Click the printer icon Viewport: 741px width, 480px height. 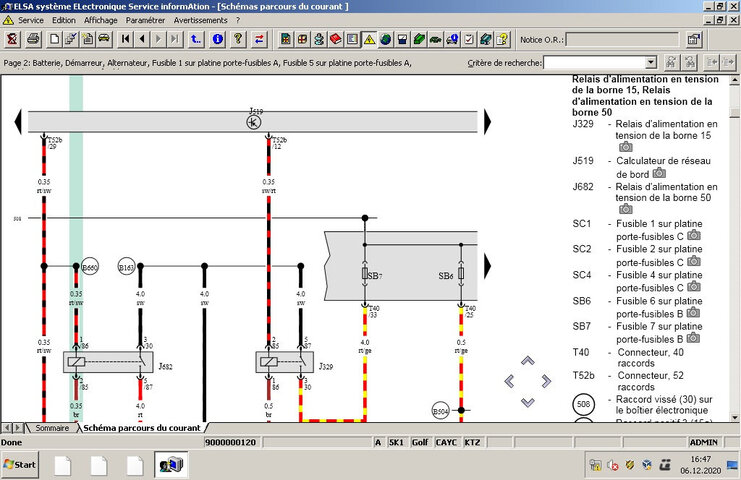[33, 39]
